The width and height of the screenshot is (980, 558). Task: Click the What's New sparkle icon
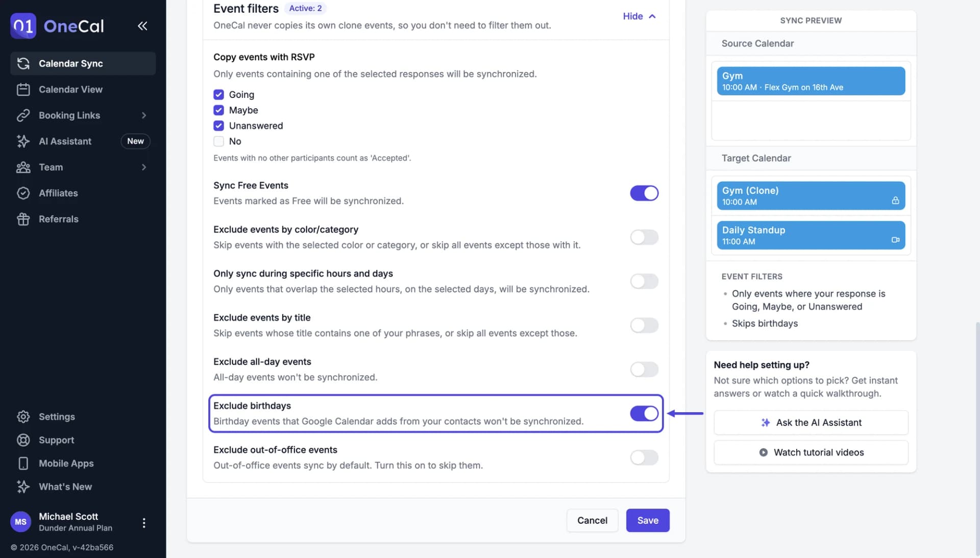click(23, 487)
